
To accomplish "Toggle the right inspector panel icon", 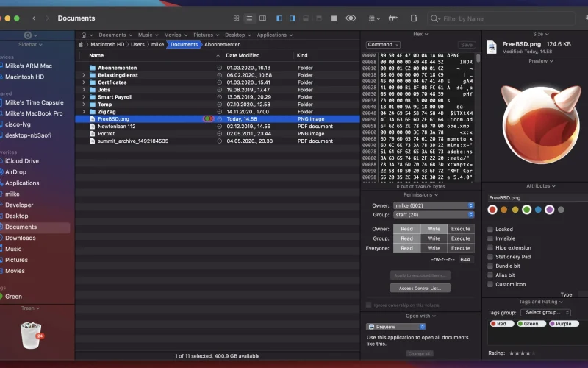I will pos(292,18).
